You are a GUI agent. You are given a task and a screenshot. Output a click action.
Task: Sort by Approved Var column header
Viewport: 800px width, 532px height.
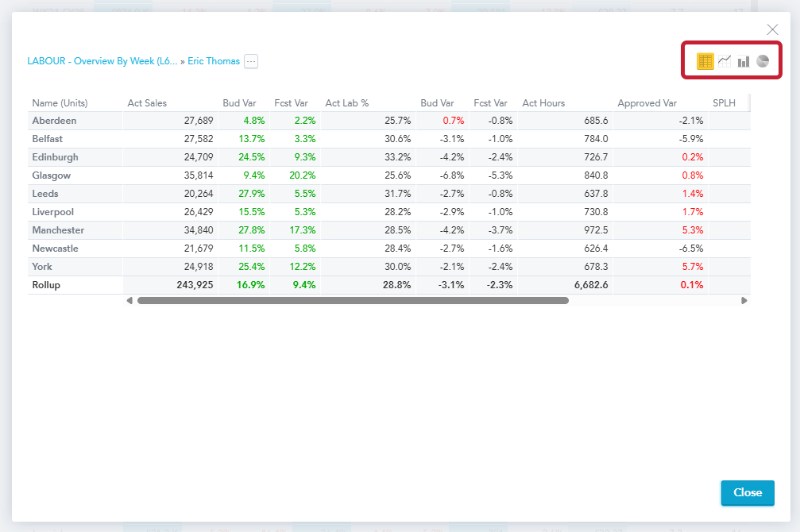pos(647,103)
